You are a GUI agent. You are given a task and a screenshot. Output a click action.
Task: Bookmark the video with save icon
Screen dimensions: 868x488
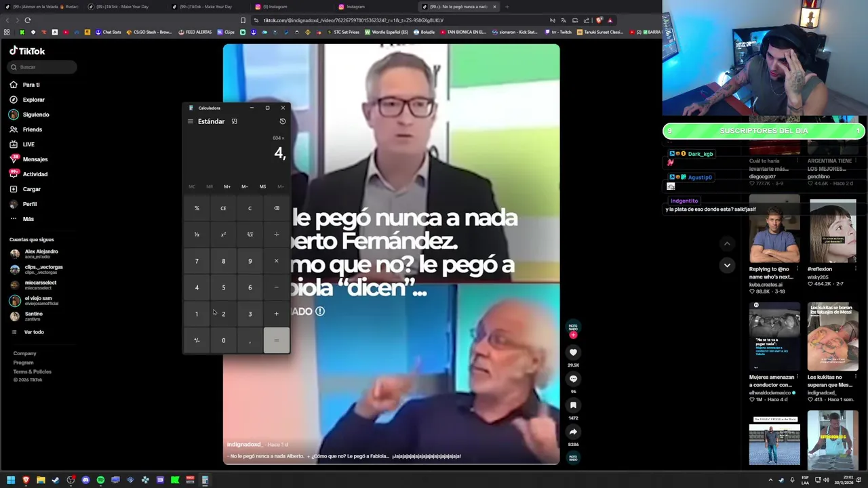573,405
